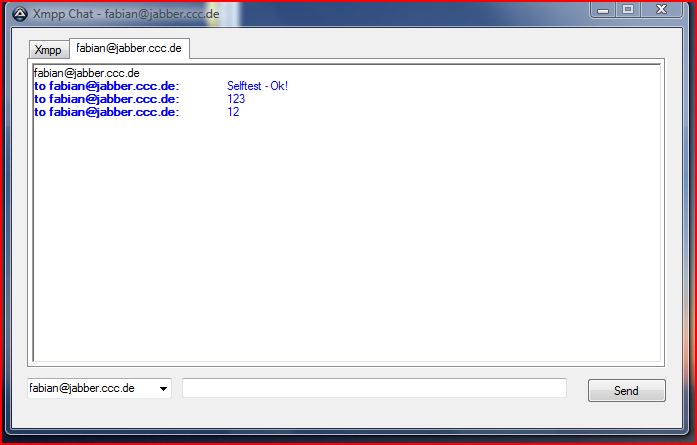Screen dimensions: 697x445
Task: Click the '123' message in chat log
Action: 236,99
